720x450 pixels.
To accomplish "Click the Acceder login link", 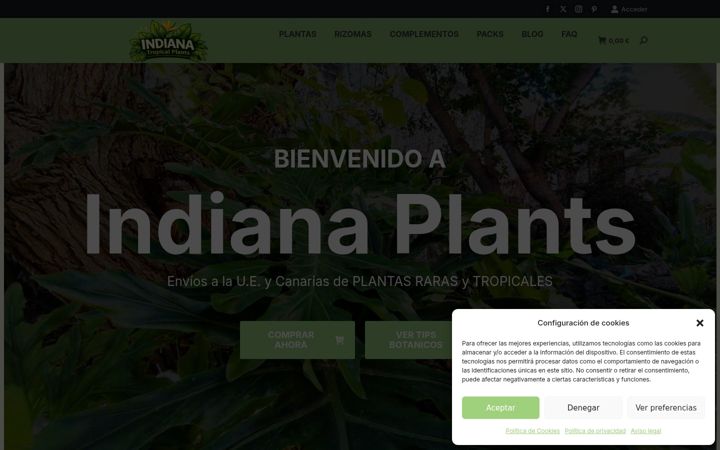I will (x=634, y=9).
